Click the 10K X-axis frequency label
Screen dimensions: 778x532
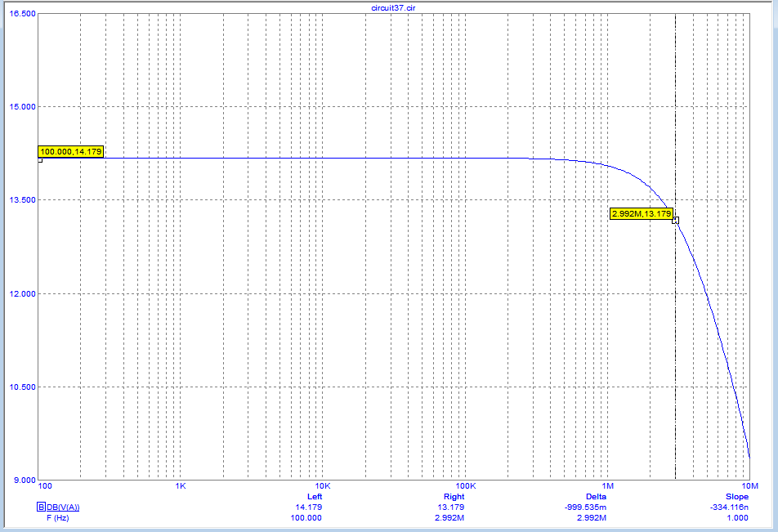(323, 486)
